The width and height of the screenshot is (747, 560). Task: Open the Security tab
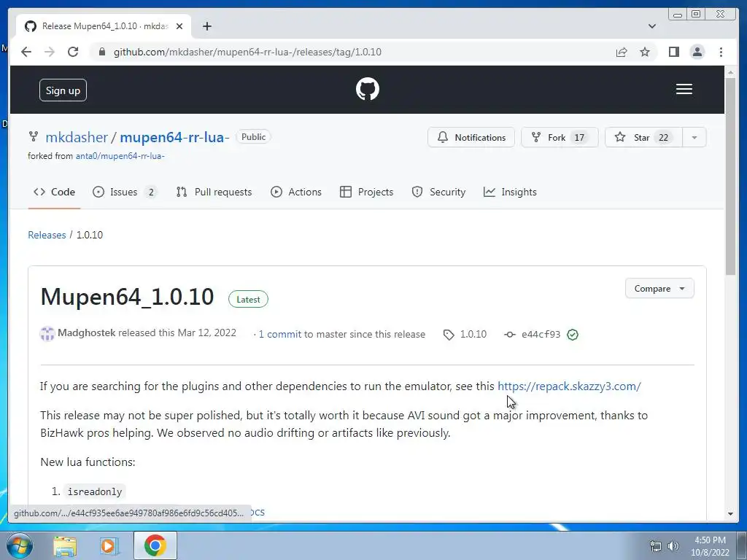pyautogui.click(x=438, y=192)
